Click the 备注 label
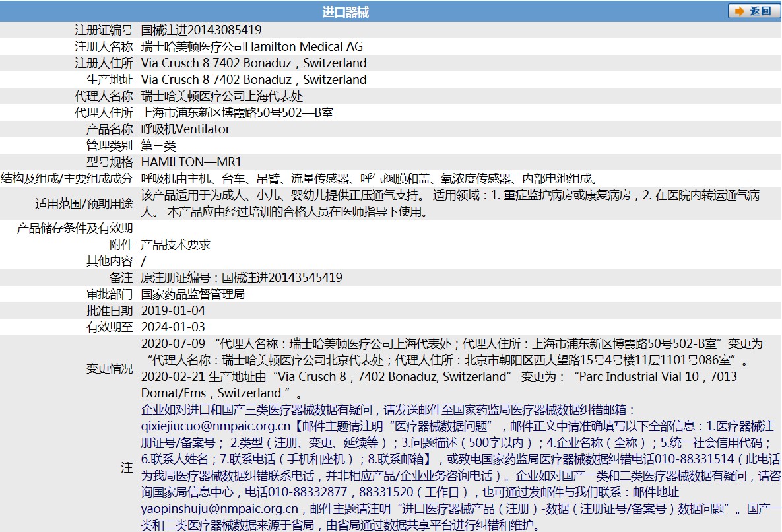The height and width of the screenshot is (532, 782). [x=121, y=277]
